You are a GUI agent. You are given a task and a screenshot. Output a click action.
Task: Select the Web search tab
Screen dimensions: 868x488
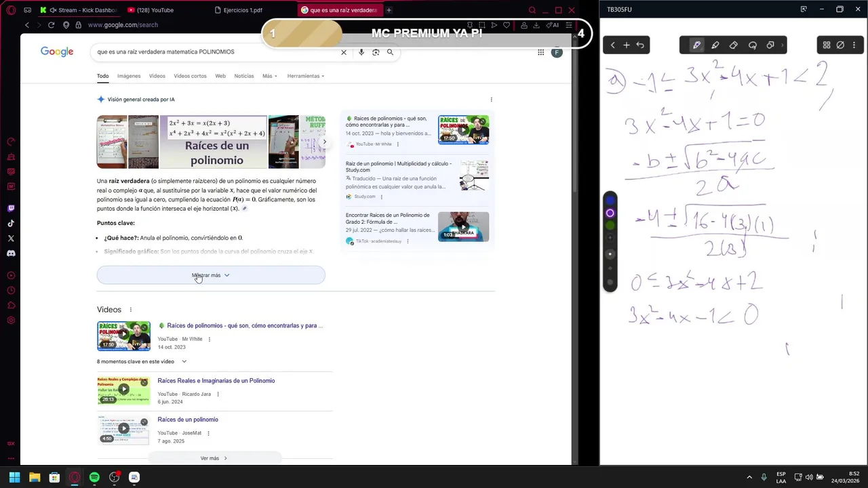(220, 76)
